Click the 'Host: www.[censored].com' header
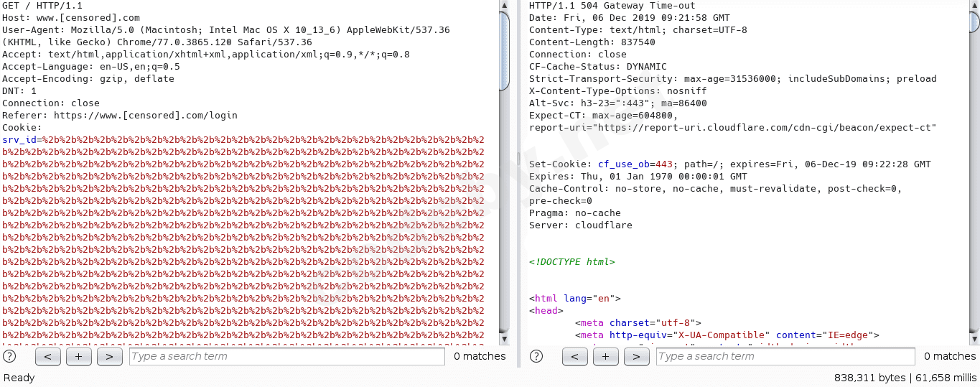Screen dimensions: 980x387 coord(71,18)
